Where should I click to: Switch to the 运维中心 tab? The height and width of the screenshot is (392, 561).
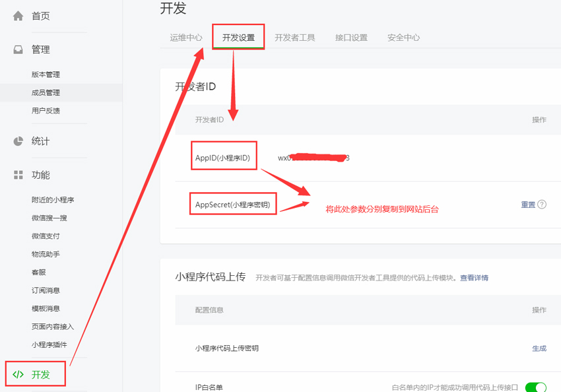186,38
